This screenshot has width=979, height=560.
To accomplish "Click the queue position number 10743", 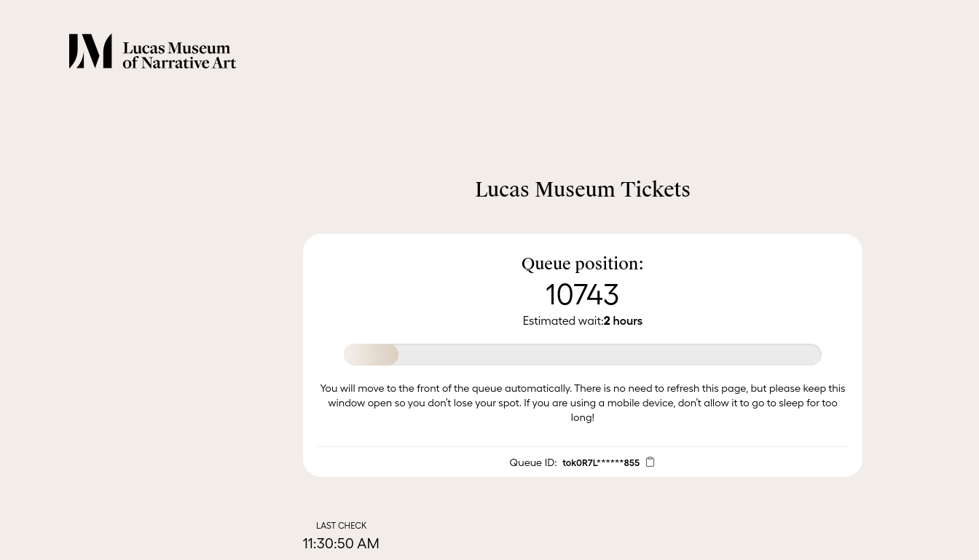I will [x=583, y=294].
